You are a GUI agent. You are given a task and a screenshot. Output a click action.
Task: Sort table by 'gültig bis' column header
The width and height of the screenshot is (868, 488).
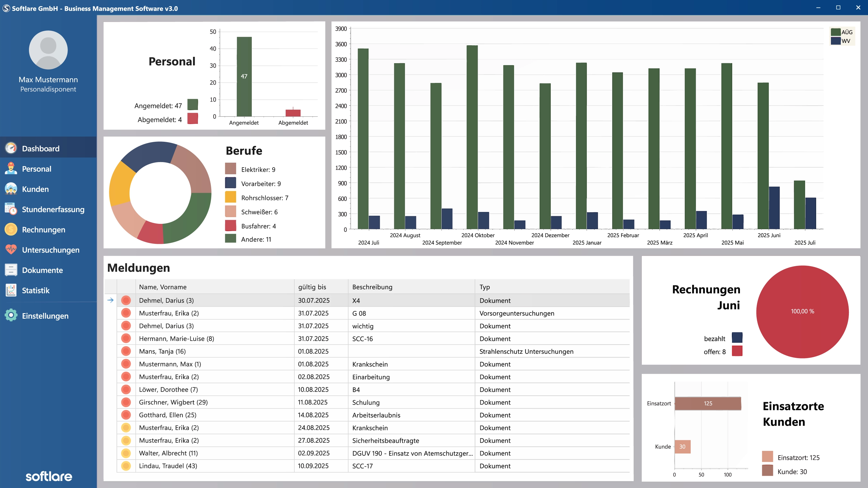coord(312,287)
